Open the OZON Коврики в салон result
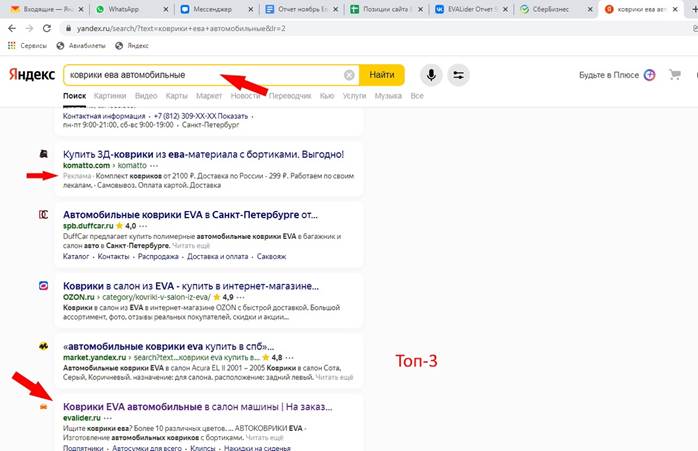698x451 pixels. coord(191,286)
